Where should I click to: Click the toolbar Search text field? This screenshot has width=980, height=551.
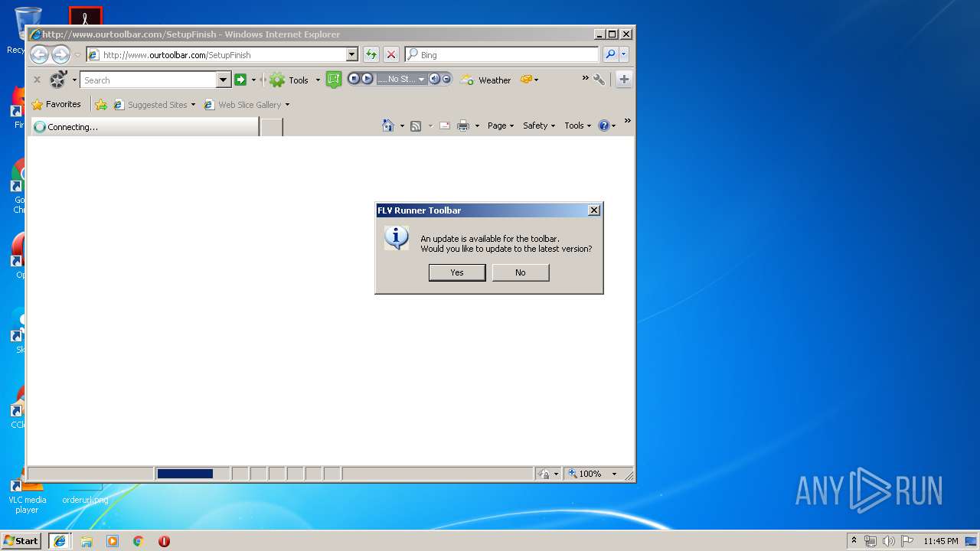149,80
